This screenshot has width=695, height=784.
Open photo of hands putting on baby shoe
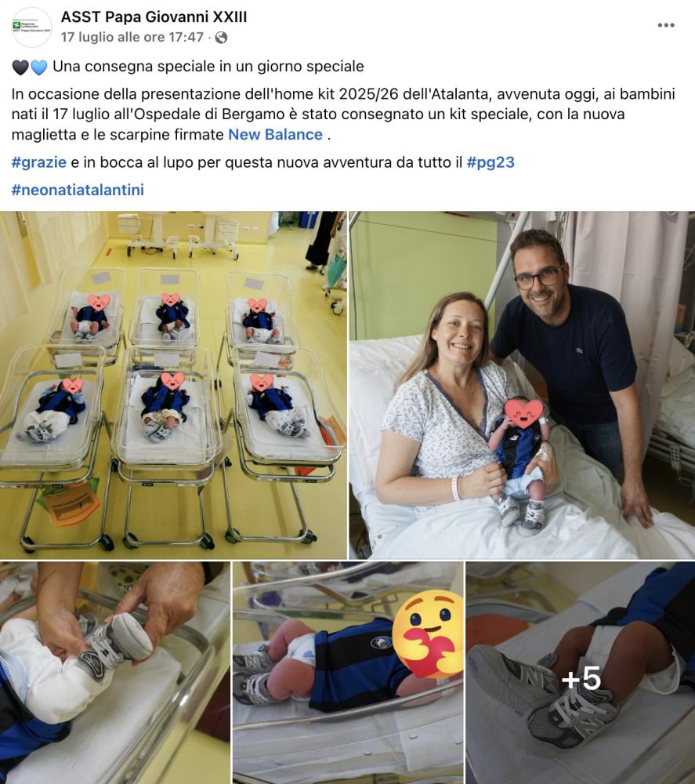(115, 673)
